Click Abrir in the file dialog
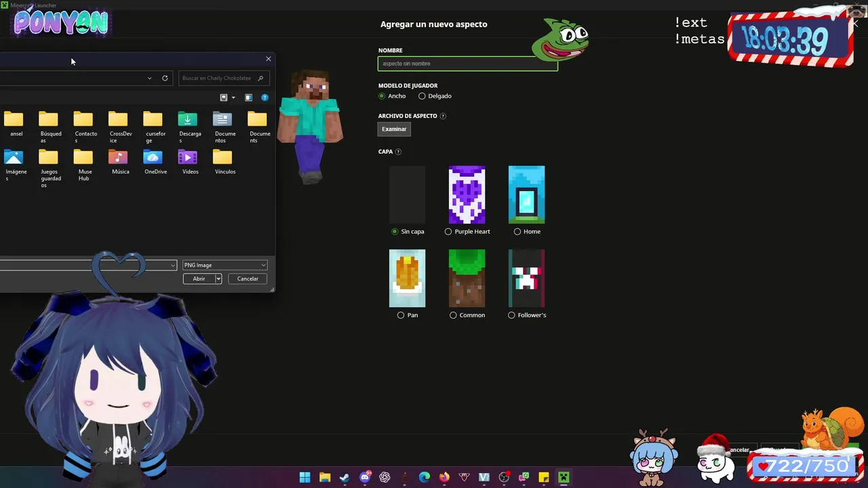This screenshot has height=488, width=868. 199,279
